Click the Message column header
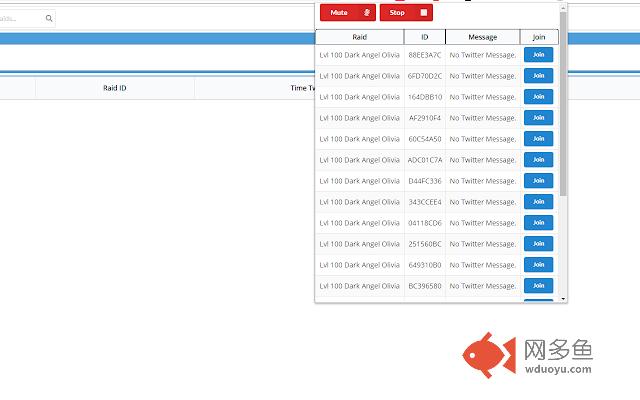This screenshot has width=640, height=400. 482,37
